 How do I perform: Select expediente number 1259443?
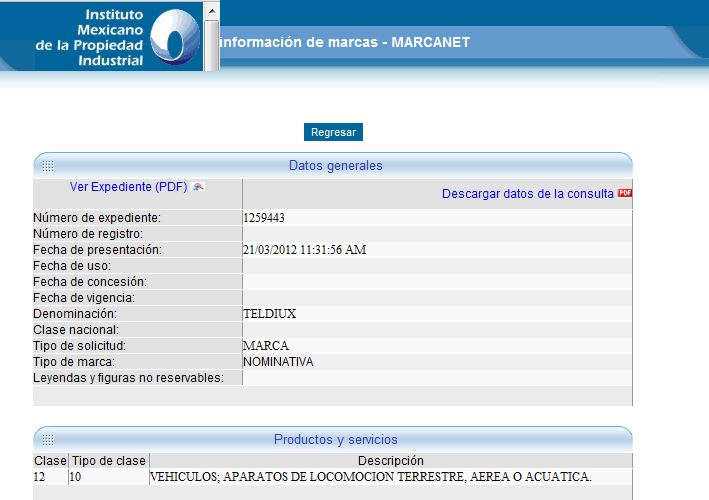[264, 218]
